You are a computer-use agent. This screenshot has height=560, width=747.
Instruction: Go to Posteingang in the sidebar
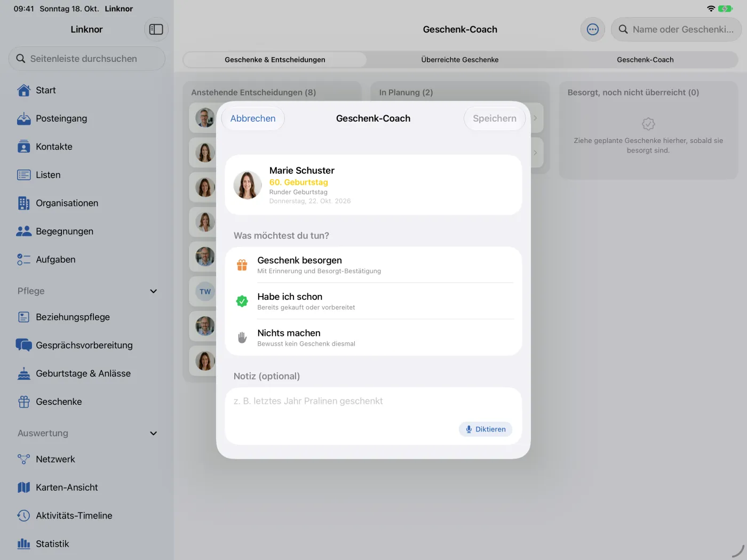pos(87,118)
